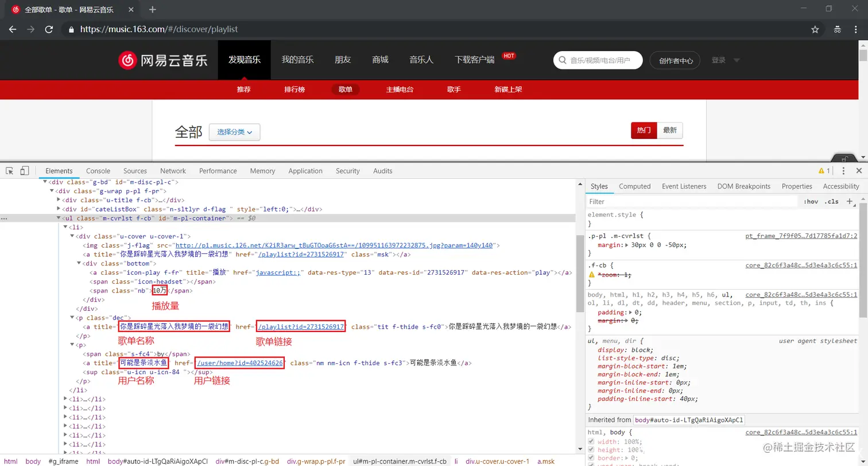This screenshot has height=466, width=868.
Task: Open DevTools customize three-dot menu
Action: click(843, 171)
